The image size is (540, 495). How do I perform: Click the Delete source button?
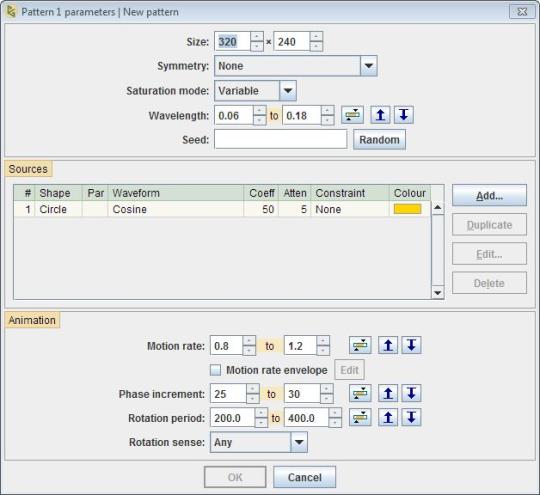489,283
